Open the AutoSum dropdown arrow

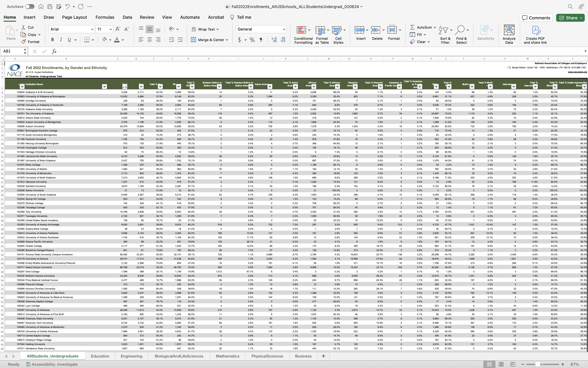pos(435,27)
